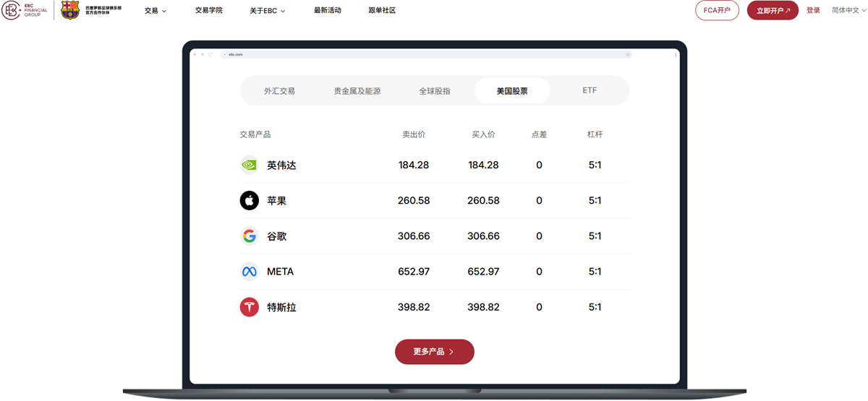
Task: Click the 更多产品 button
Action: (435, 352)
